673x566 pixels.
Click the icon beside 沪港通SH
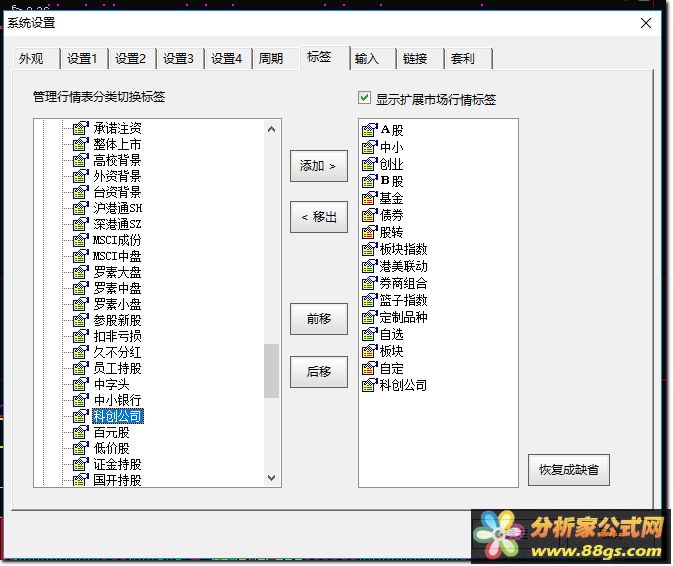click(x=81, y=208)
